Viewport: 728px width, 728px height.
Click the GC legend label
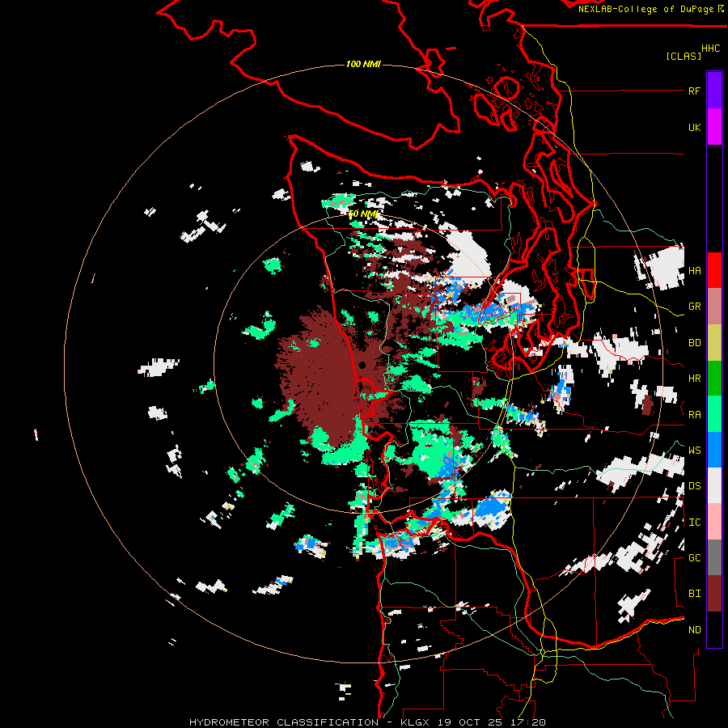(694, 558)
